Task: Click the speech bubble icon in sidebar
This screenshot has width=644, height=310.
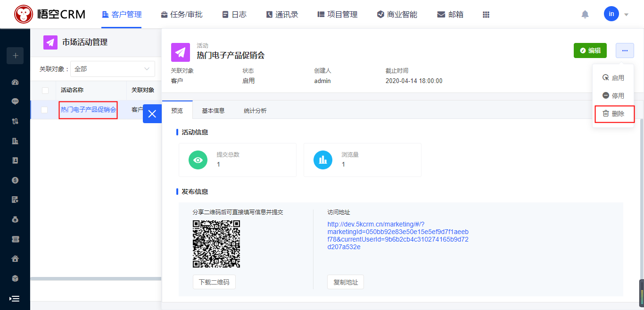Action: tap(15, 101)
